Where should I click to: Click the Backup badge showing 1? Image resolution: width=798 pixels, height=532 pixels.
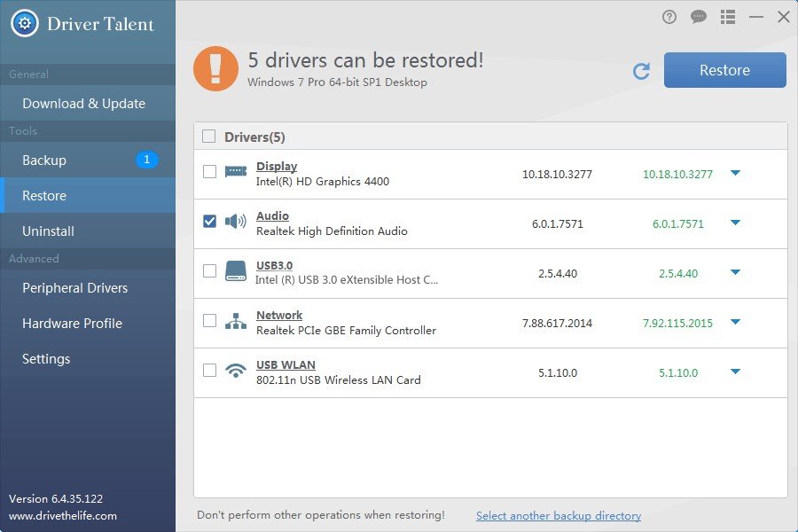pos(146,160)
